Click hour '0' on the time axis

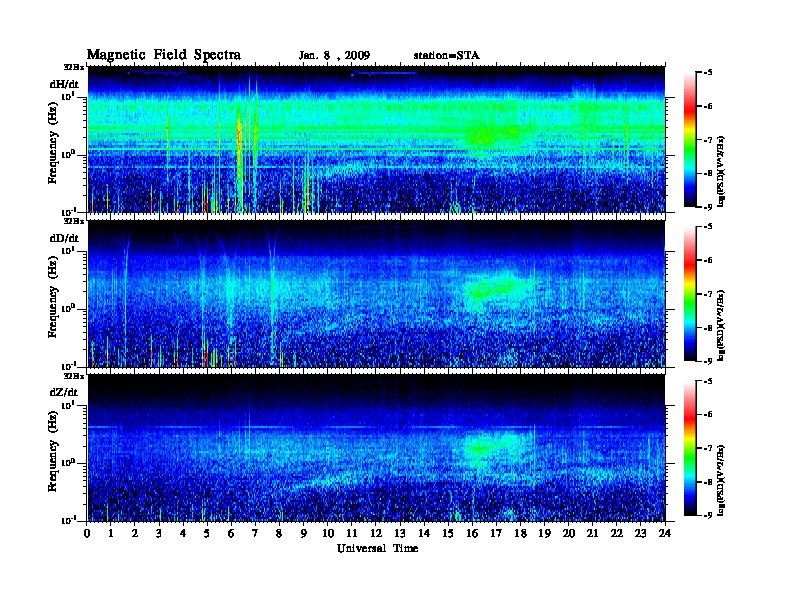[87, 533]
